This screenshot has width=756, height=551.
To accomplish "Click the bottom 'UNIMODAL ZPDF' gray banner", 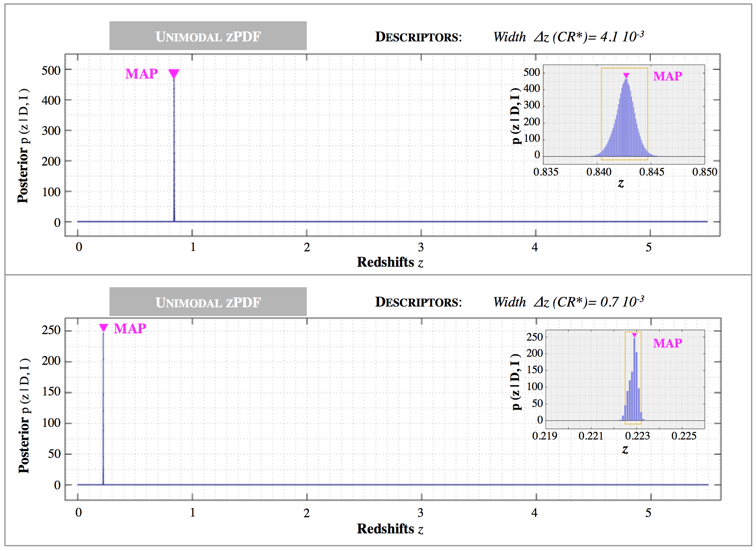I will (208, 302).
